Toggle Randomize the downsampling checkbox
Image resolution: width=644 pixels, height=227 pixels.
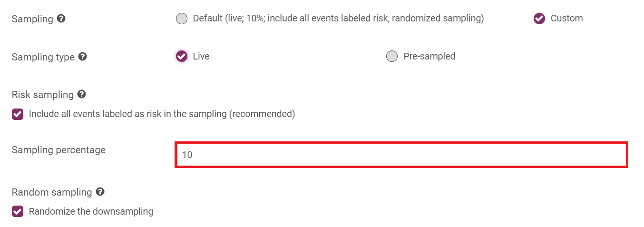click(x=18, y=211)
